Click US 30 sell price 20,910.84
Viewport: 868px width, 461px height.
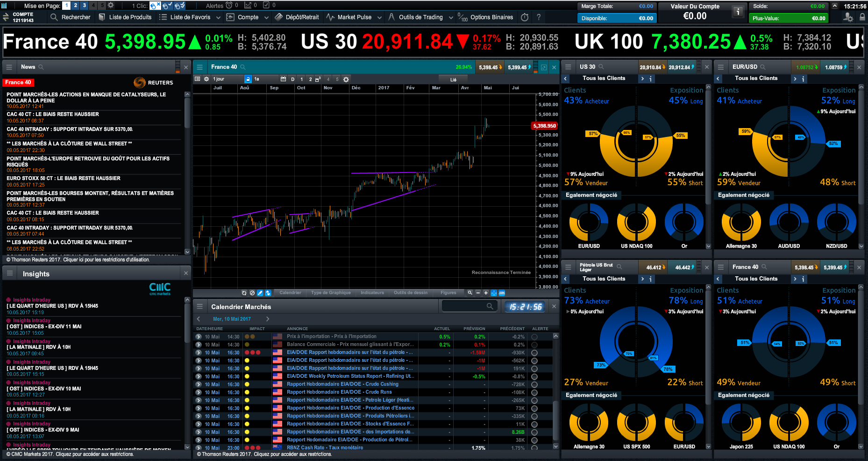(x=652, y=67)
